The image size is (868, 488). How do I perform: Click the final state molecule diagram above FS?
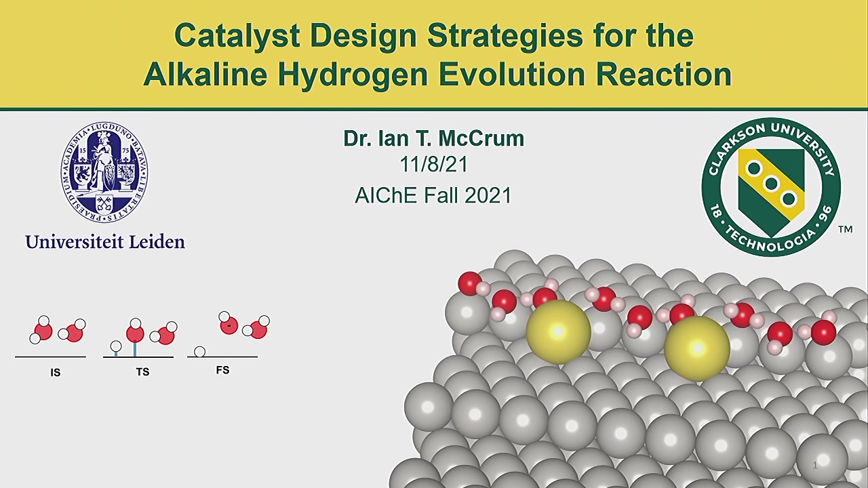pyautogui.click(x=228, y=334)
